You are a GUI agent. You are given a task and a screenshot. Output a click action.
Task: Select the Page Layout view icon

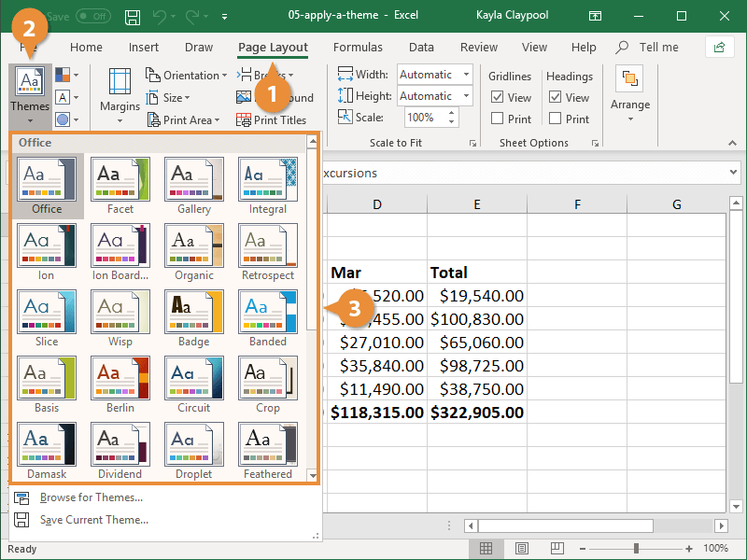(522, 549)
